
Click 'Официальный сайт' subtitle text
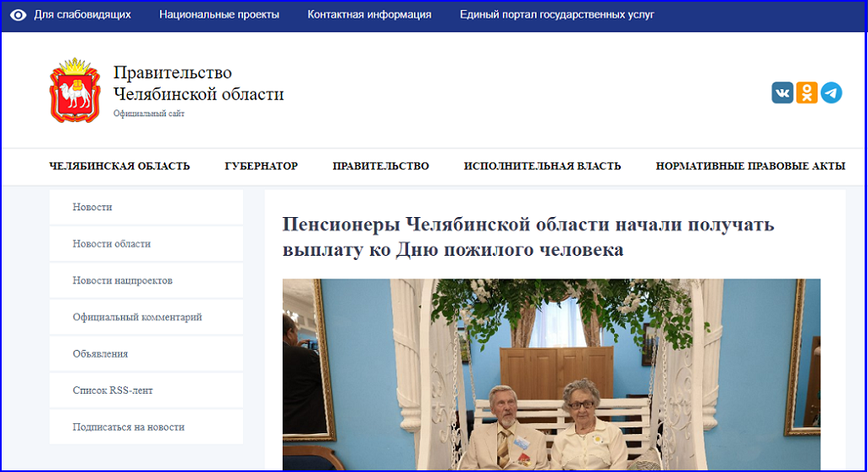149,114
